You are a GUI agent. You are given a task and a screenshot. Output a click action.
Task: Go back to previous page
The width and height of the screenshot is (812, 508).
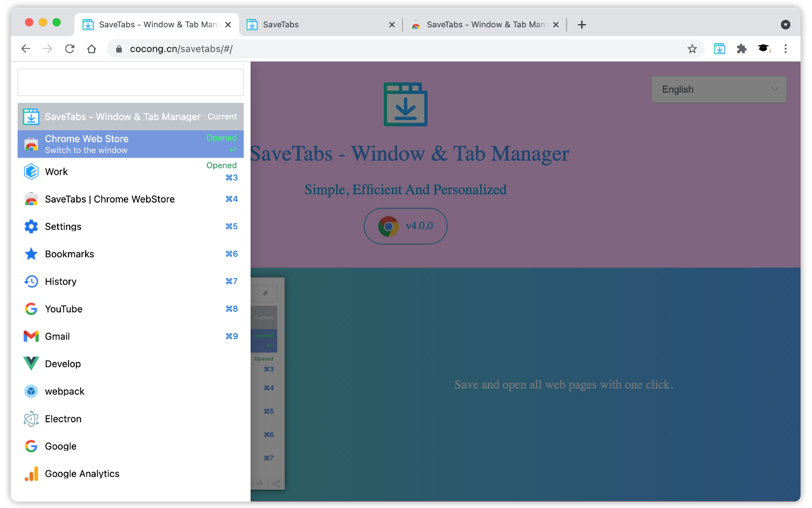click(25, 49)
